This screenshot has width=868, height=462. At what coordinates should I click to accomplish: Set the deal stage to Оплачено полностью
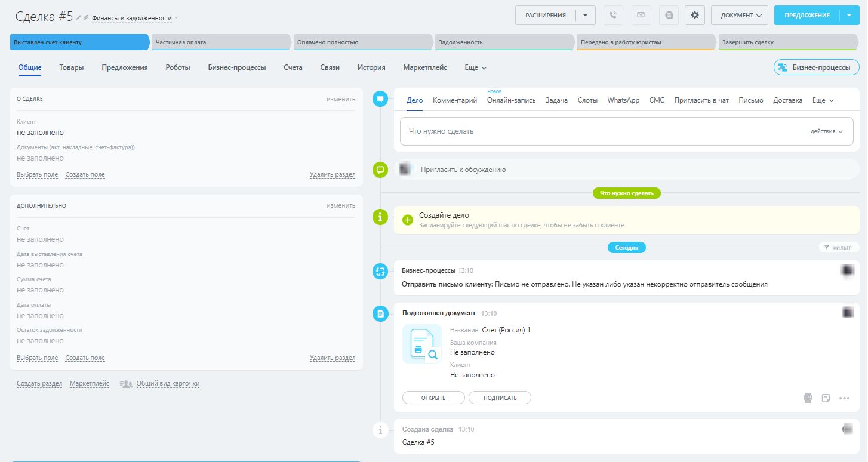click(x=361, y=42)
